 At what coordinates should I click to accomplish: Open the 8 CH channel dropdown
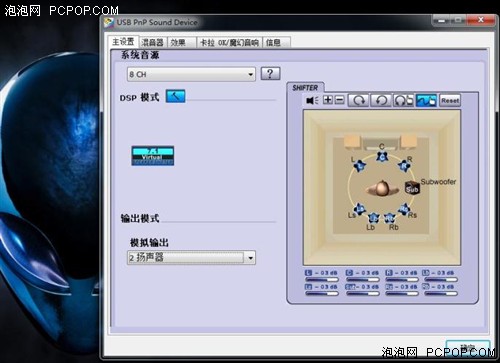tap(191, 74)
